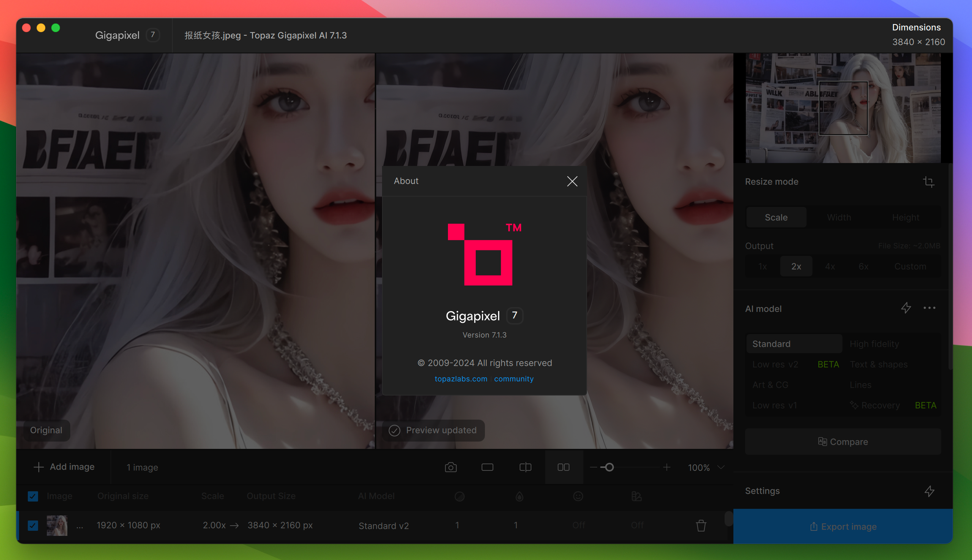Viewport: 972px width, 560px height.
Task: Toggle the checkbox for image in queue
Action: pyautogui.click(x=33, y=525)
